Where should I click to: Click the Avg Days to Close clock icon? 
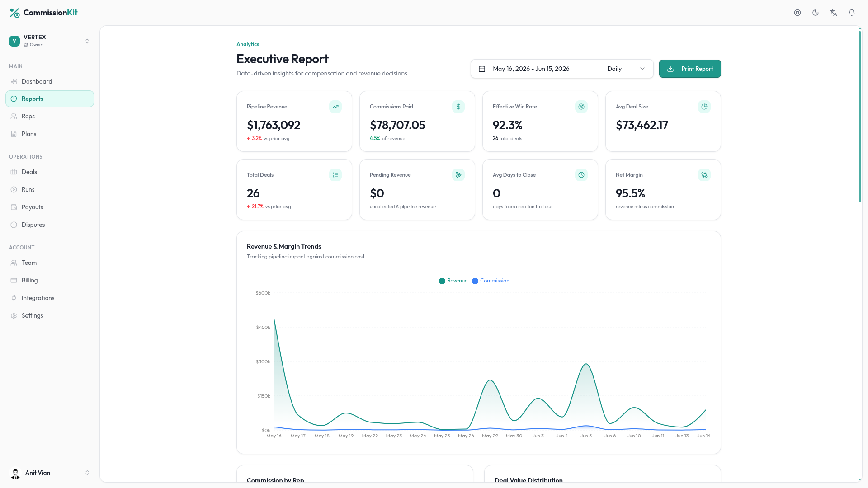pos(581,175)
